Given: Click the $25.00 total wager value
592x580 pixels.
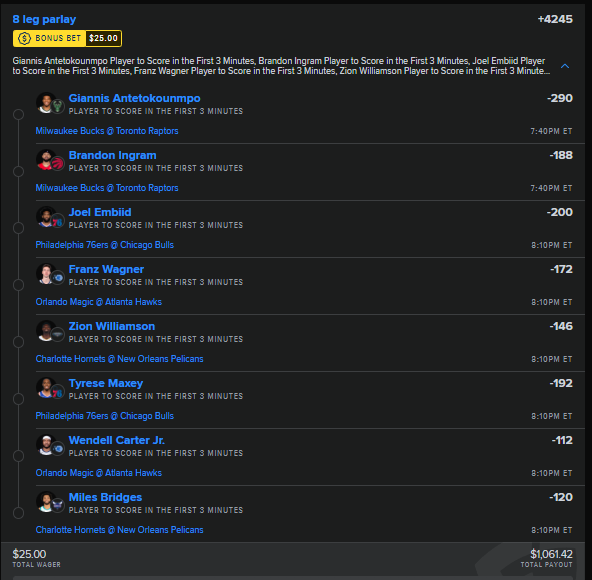Looking at the screenshot, I should click(x=29, y=554).
